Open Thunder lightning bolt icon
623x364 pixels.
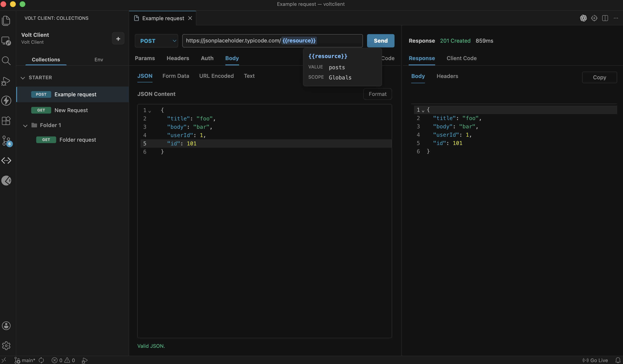click(6, 101)
